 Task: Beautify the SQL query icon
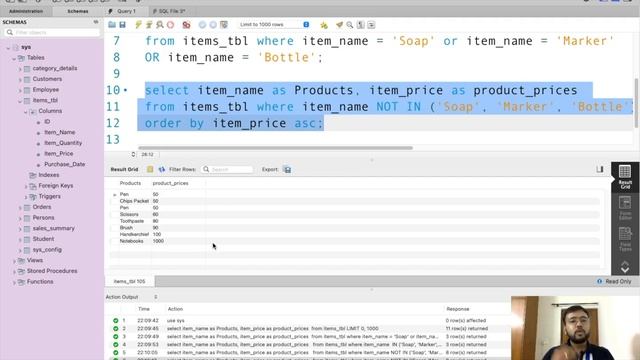click(x=339, y=24)
